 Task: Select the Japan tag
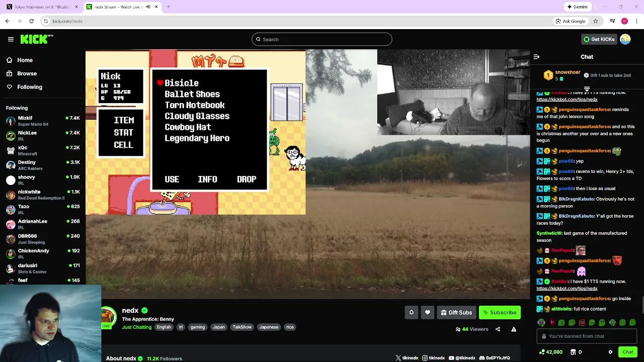(x=219, y=327)
